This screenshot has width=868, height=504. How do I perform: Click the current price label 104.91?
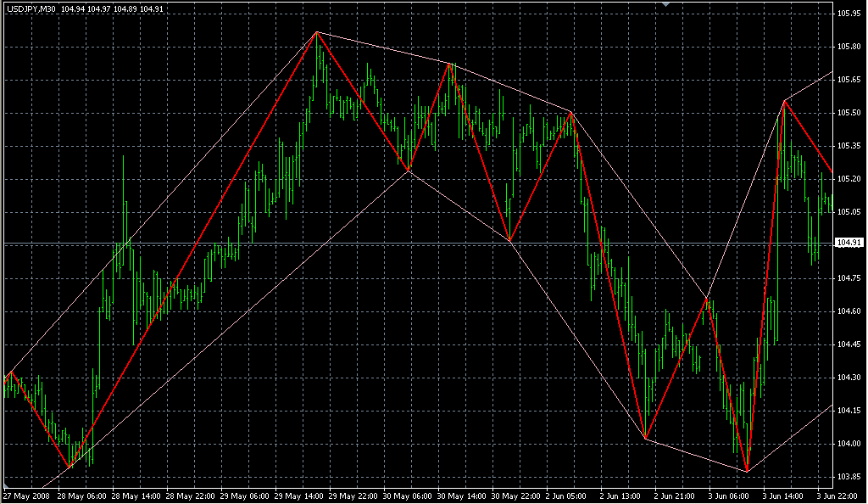pos(848,244)
